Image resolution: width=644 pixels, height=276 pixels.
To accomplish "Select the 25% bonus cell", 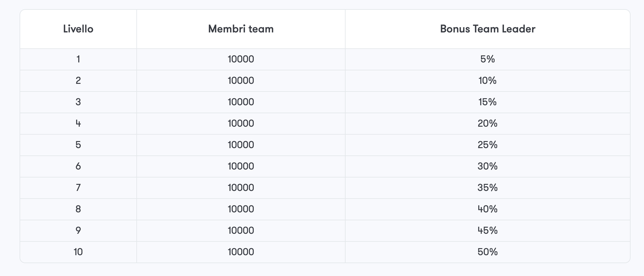I will click(x=488, y=145).
